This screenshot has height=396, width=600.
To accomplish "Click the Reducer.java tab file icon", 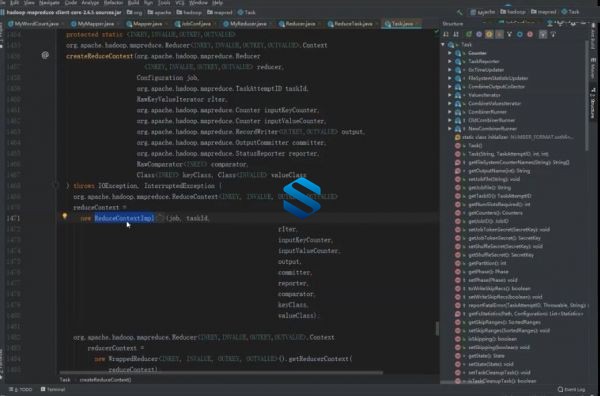I will tap(282, 24).
